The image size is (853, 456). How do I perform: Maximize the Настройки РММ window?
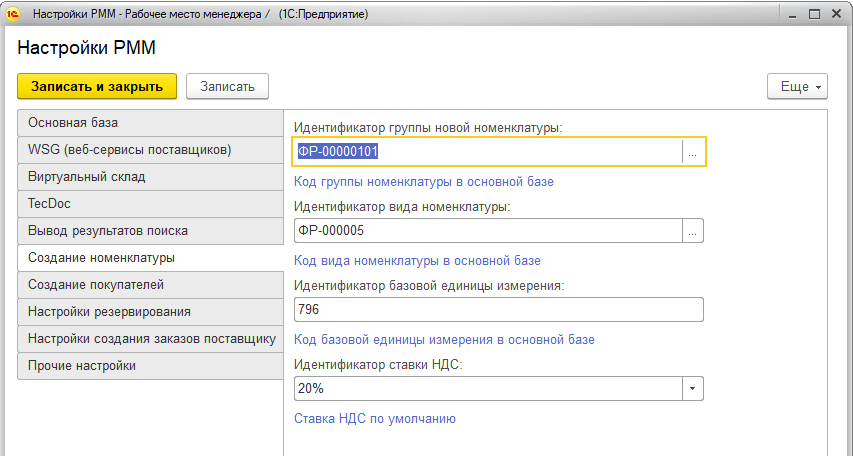coord(814,15)
